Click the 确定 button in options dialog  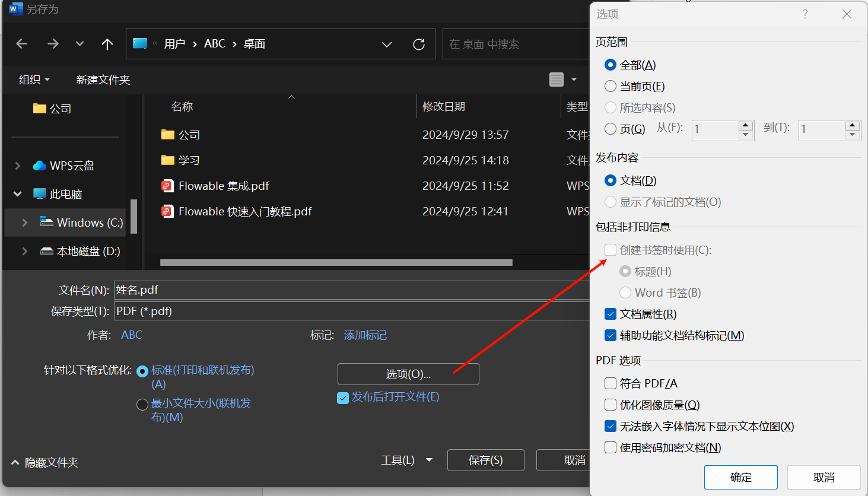(x=740, y=477)
